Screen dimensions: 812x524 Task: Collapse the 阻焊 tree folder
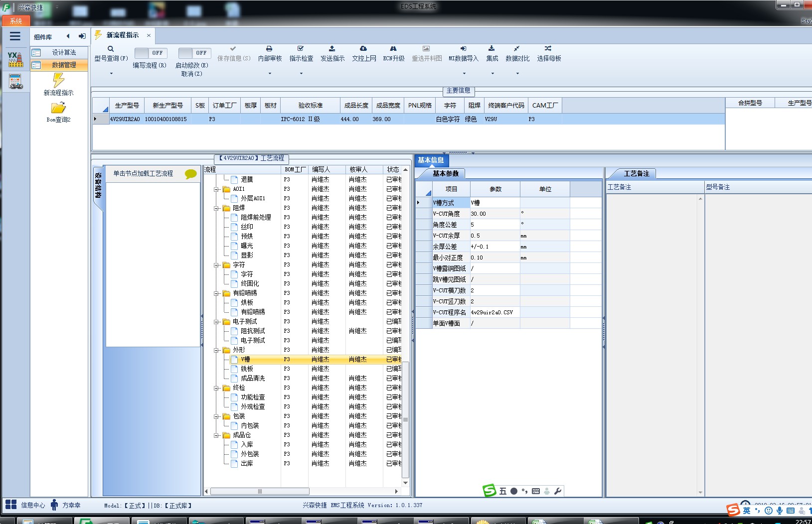217,208
